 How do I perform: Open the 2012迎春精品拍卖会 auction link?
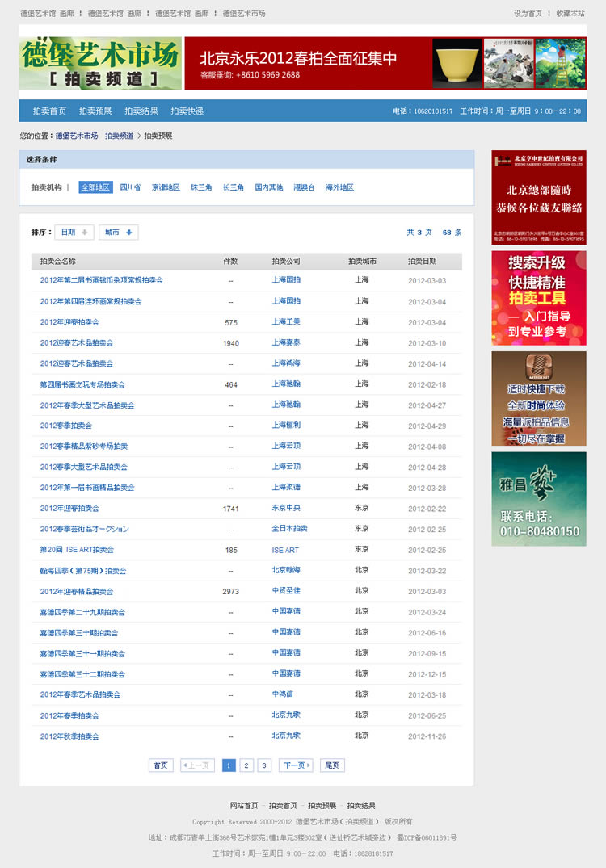77,592
